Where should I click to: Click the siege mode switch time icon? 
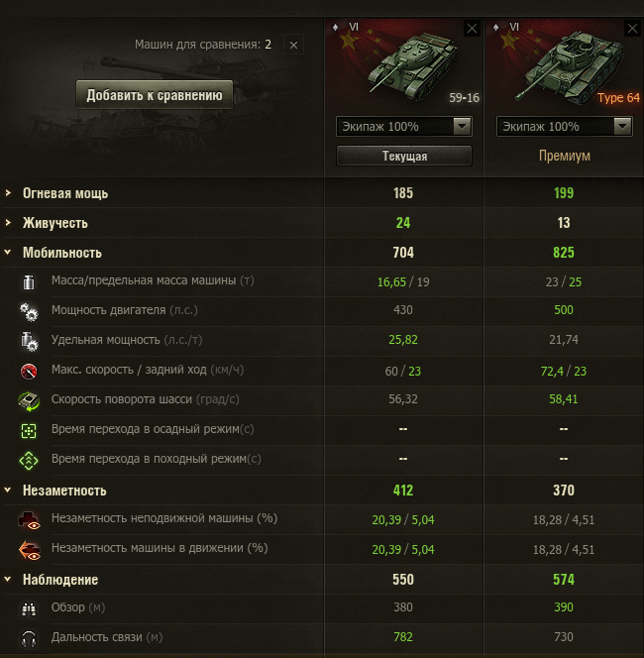[29, 430]
